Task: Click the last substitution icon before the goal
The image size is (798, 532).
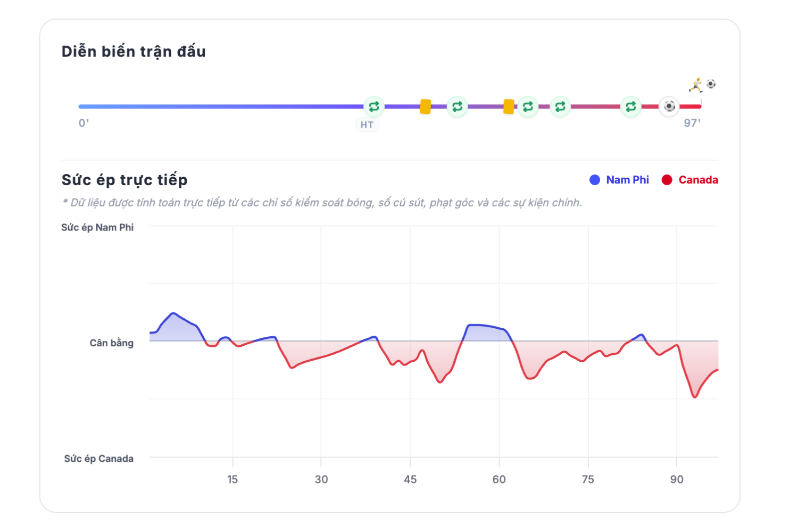Action: tap(630, 107)
